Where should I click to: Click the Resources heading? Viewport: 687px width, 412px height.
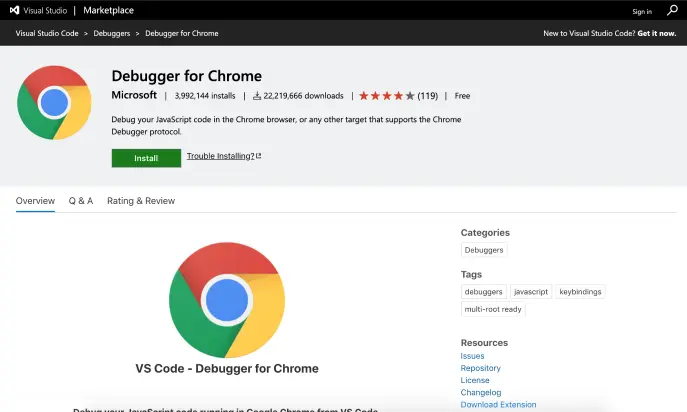tap(484, 343)
